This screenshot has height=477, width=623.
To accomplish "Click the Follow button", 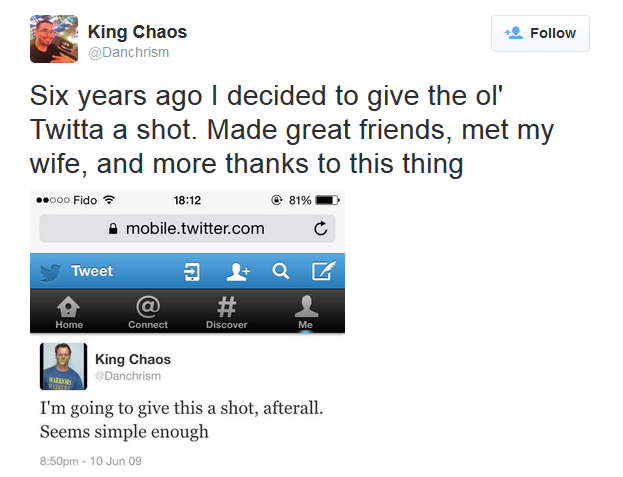I will point(540,33).
